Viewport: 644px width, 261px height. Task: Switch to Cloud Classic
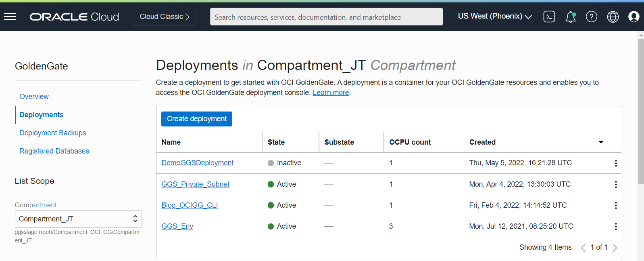pyautogui.click(x=165, y=17)
